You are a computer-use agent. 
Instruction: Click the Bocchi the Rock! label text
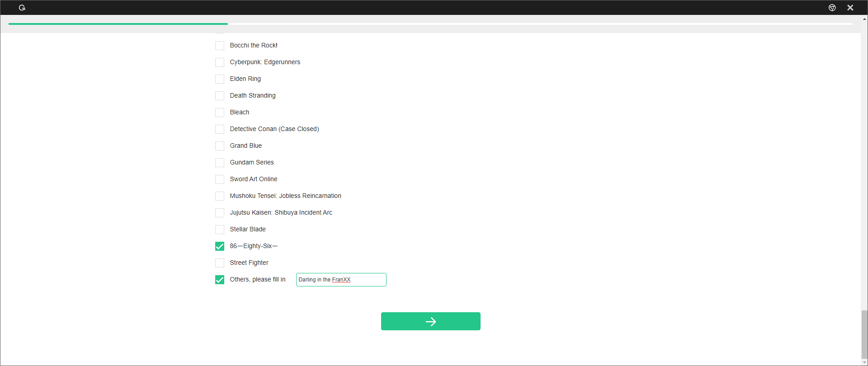pos(254,46)
